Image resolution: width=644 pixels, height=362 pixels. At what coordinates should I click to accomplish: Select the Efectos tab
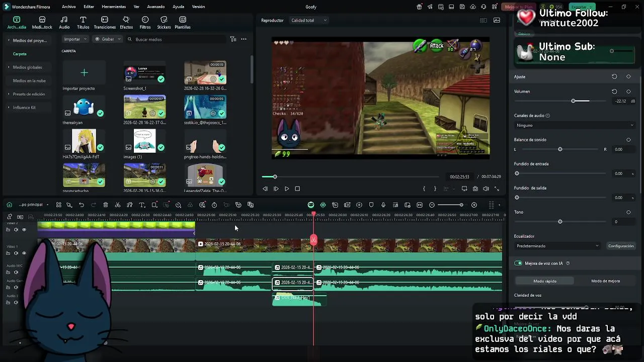click(x=126, y=23)
